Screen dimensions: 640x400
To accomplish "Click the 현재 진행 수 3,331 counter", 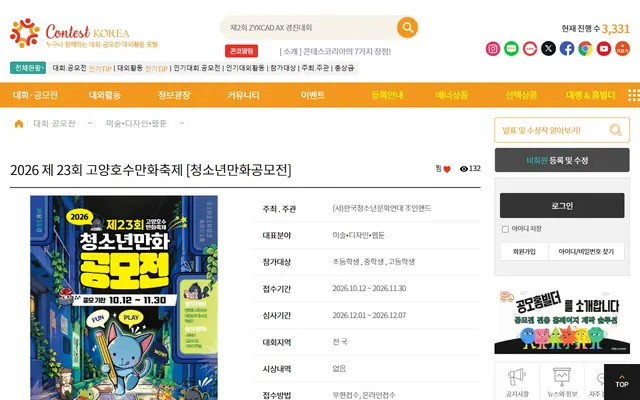I will (x=596, y=29).
